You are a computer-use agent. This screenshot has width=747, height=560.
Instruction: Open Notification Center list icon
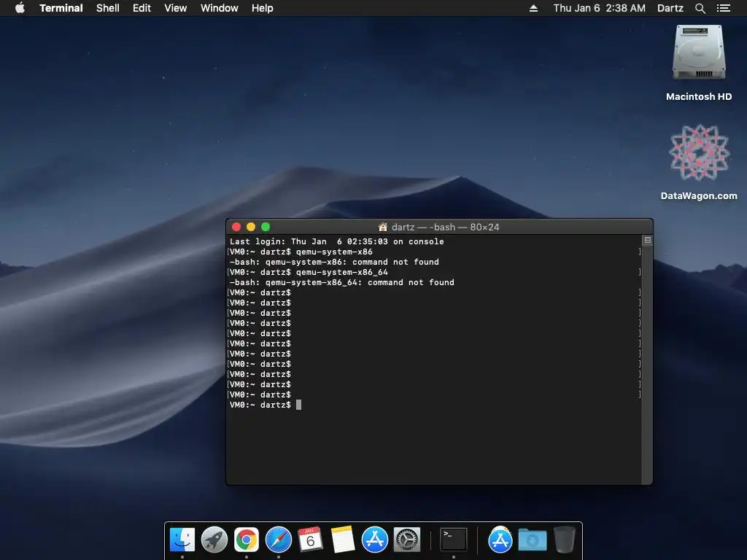pos(724,8)
